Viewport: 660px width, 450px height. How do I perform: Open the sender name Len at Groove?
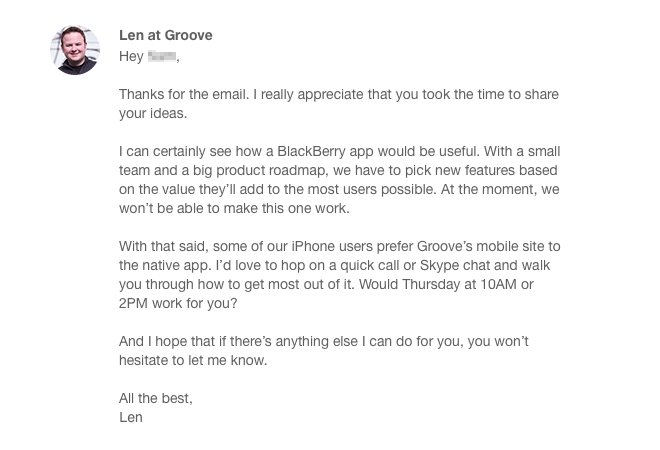coord(166,35)
